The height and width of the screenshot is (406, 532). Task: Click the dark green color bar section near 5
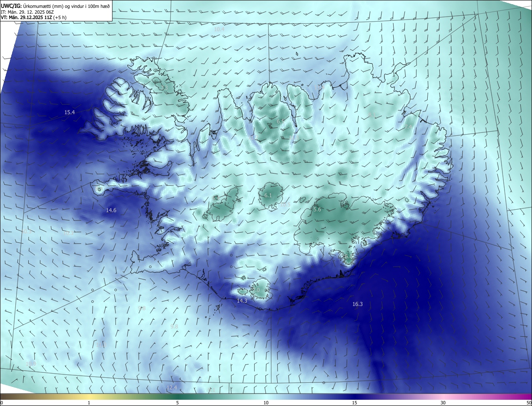click(177, 396)
